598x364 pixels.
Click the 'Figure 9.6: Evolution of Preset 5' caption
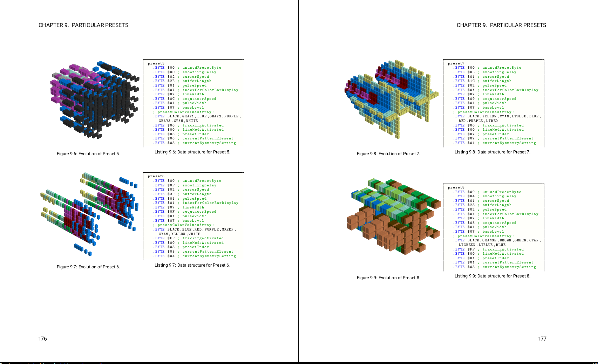click(88, 154)
